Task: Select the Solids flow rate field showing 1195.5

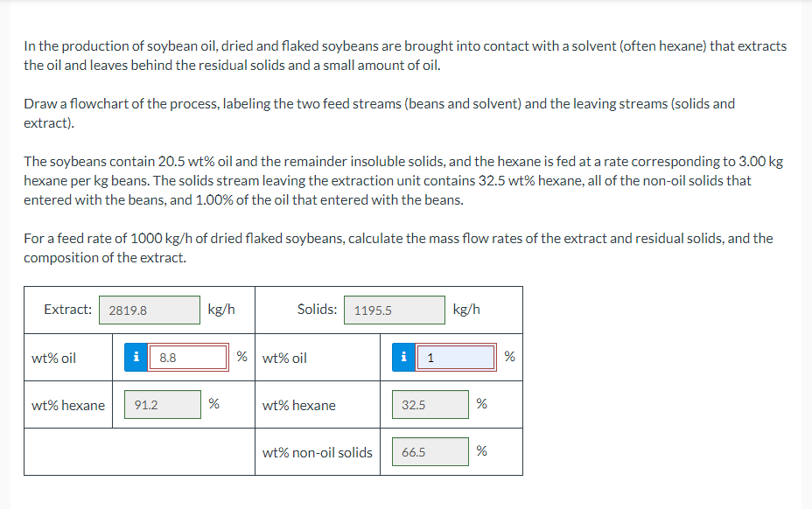Action: (x=394, y=310)
